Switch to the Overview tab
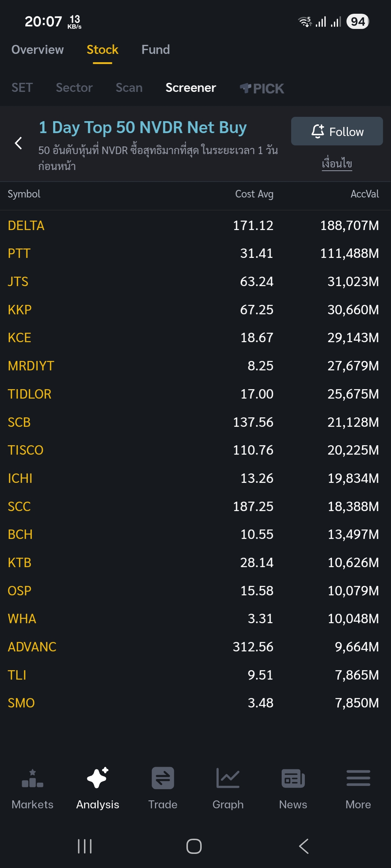The image size is (391, 868). point(37,50)
